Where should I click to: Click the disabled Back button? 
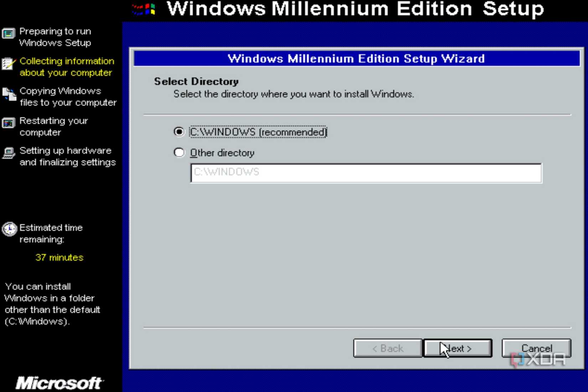pos(387,348)
